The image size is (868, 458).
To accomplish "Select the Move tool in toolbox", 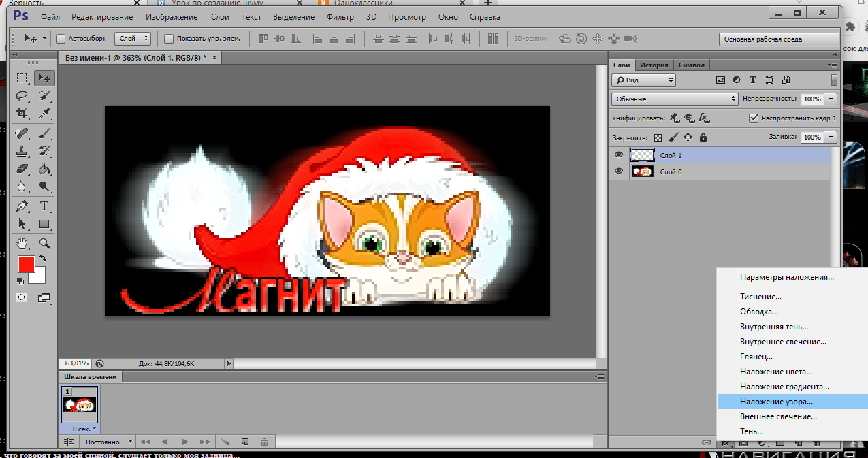I will point(44,78).
